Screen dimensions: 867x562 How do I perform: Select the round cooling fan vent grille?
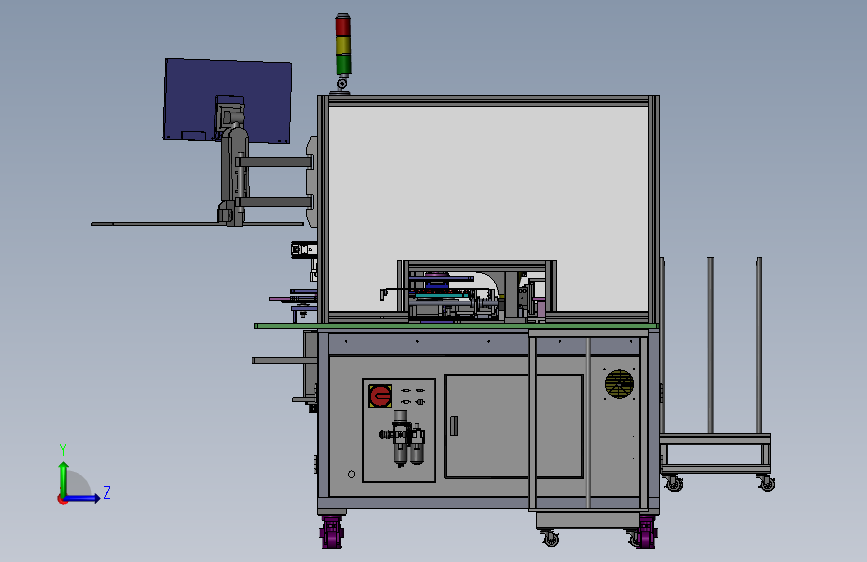pos(619,384)
